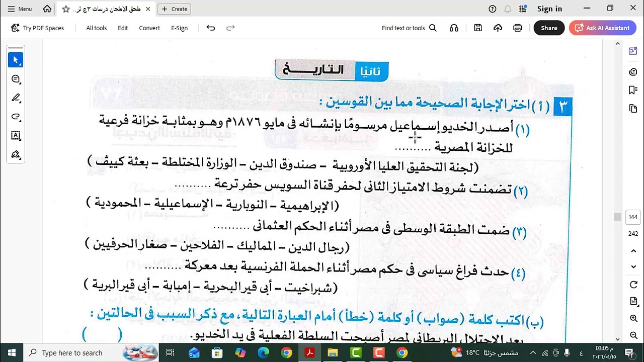Click the Type here to search box
Viewport: 644px width, 362px height.
pos(91,352)
